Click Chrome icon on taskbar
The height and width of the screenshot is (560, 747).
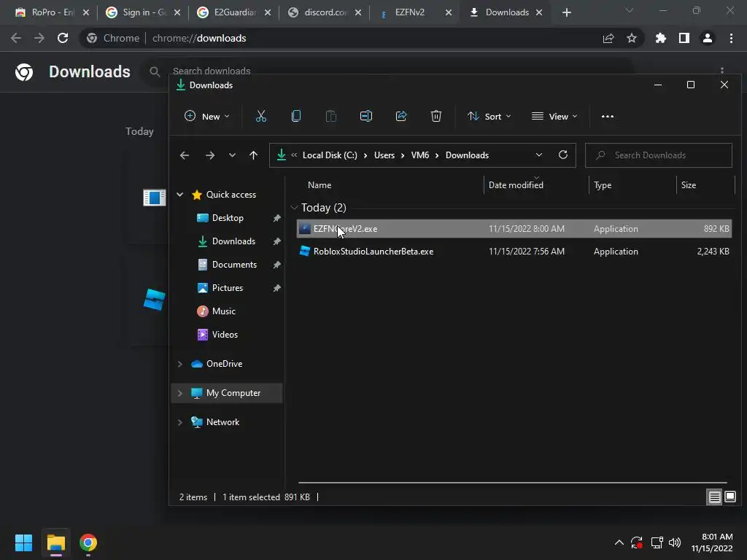88,542
